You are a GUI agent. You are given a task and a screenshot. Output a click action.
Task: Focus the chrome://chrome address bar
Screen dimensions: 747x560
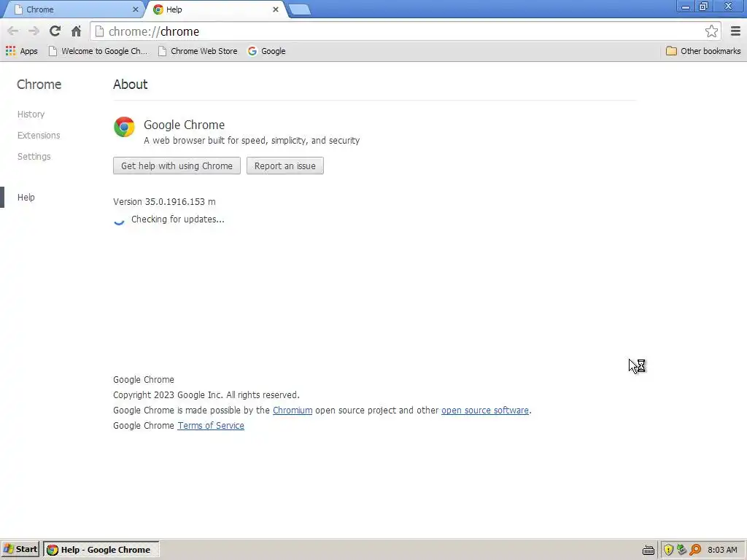405,31
